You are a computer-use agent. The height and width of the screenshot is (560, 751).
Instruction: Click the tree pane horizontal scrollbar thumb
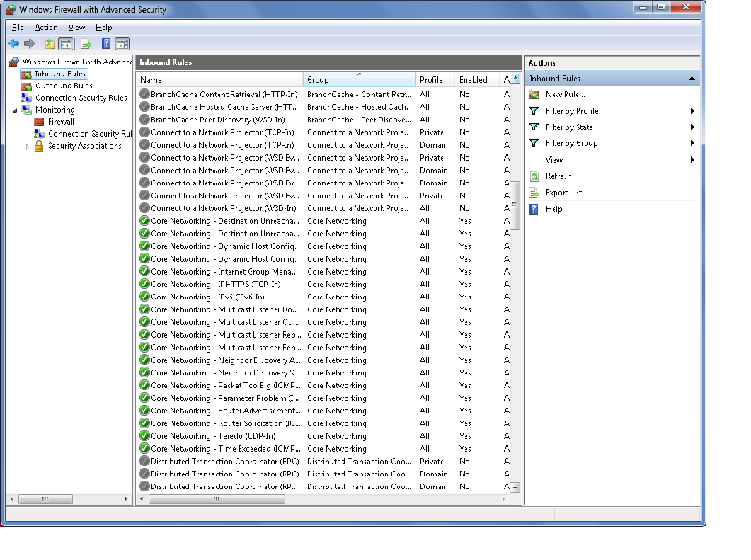pyautogui.click(x=45, y=499)
